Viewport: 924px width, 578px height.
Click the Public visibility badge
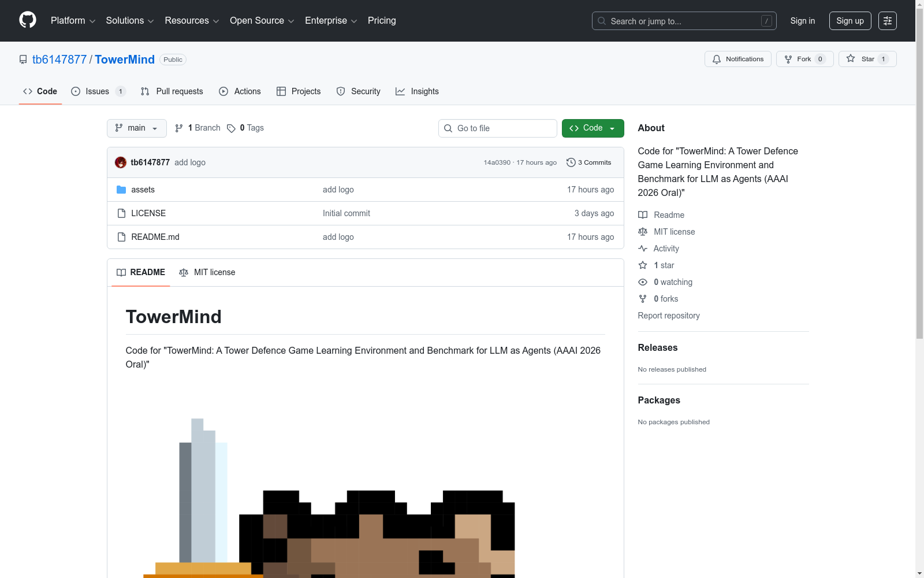click(x=173, y=60)
